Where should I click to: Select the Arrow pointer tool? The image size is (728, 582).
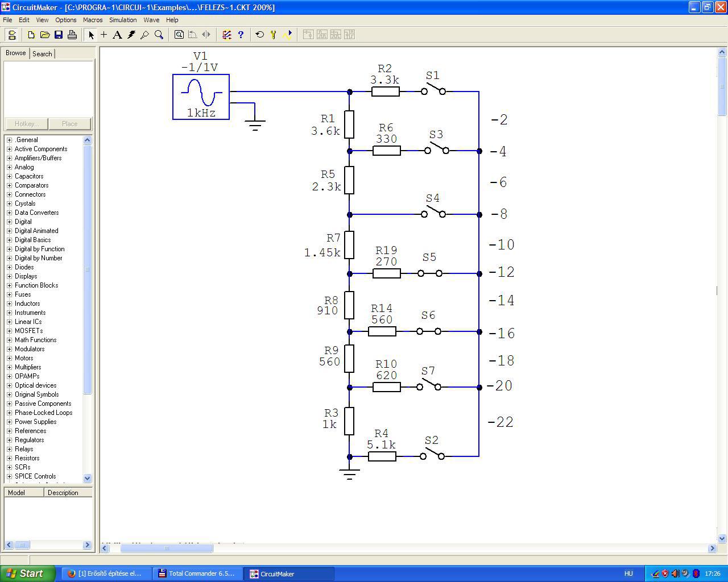(x=91, y=35)
